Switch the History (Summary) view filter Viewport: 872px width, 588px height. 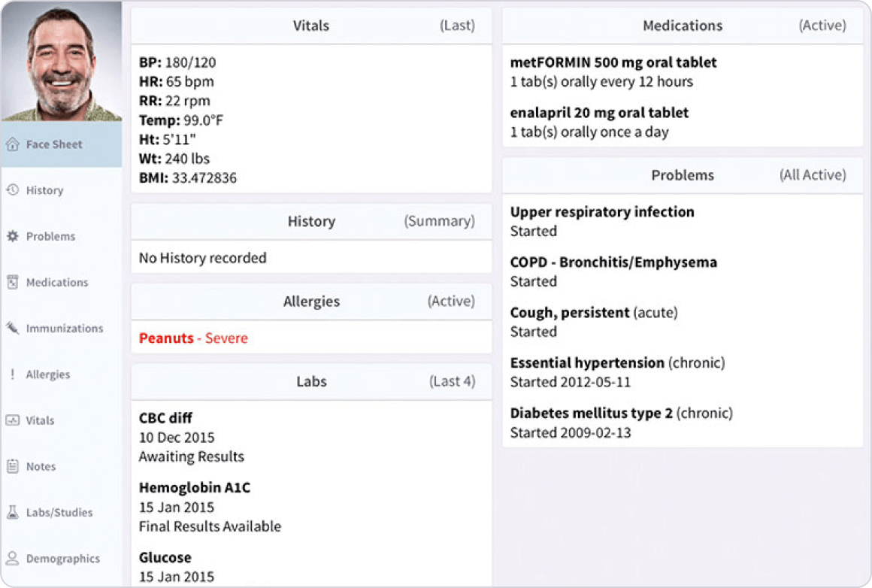click(439, 221)
